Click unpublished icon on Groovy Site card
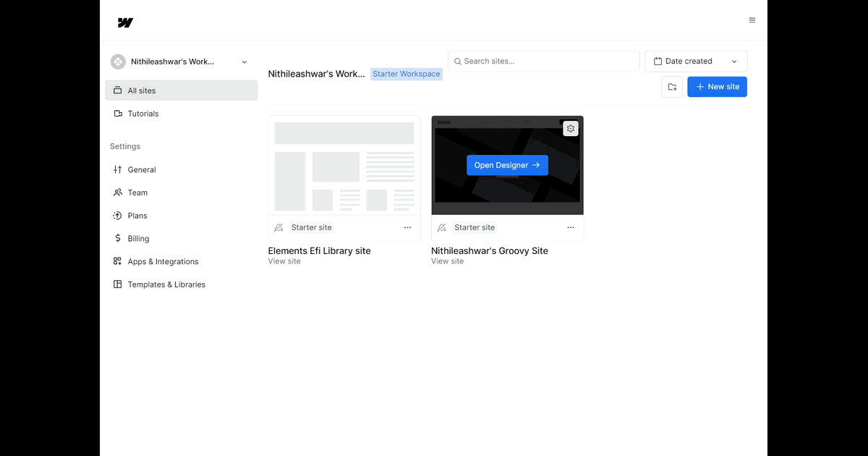868x456 pixels. click(442, 227)
